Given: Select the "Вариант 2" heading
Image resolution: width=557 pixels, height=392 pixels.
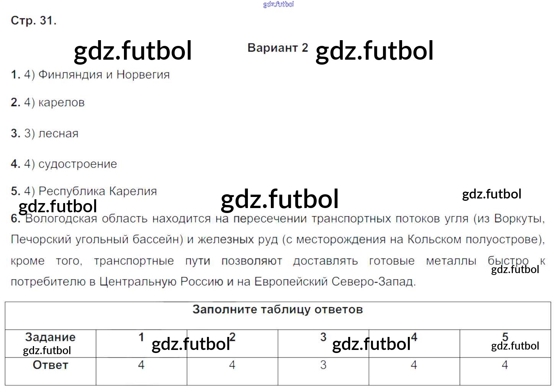Looking at the screenshot, I should (277, 48).
